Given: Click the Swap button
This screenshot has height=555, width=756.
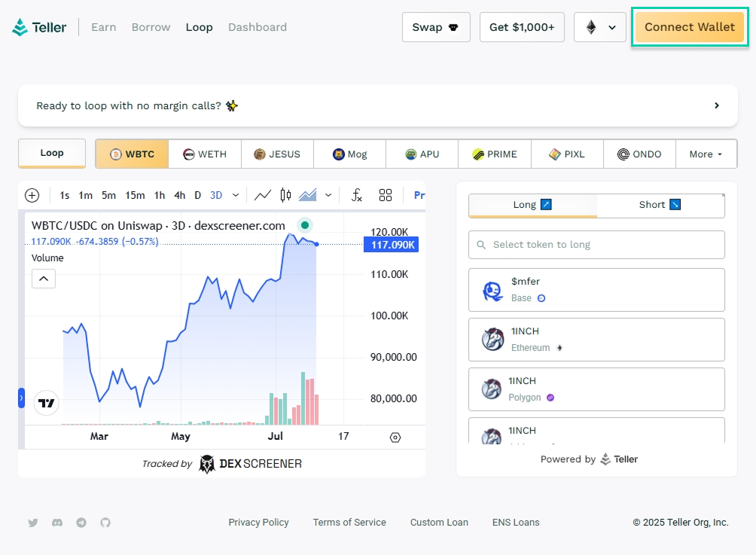Looking at the screenshot, I should (x=436, y=27).
